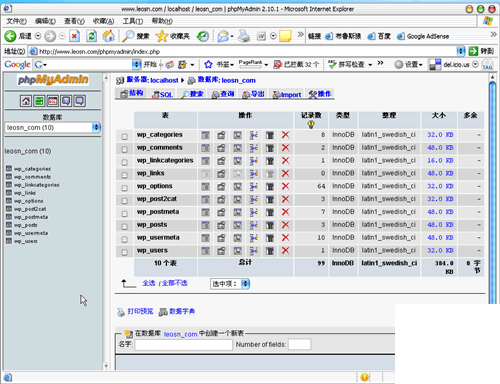Image resolution: width=500 pixels, height=384 pixels.
Task: Open the address bar URL dropdown arrow
Action: (461, 51)
